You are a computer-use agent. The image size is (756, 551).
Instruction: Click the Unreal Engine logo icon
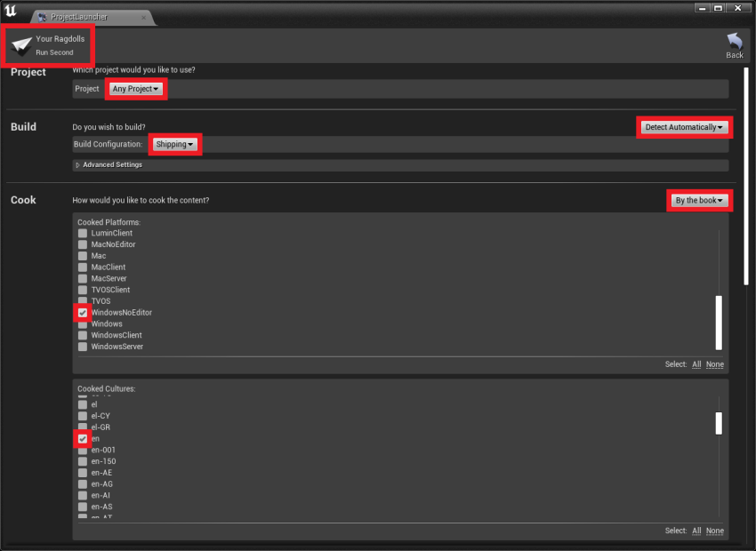pos(11,11)
